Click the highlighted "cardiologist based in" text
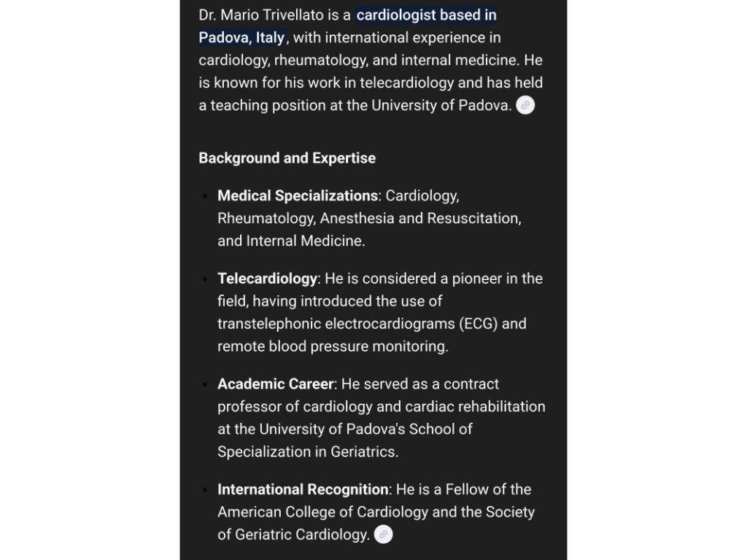Screen dimensions: 747x560 click(426, 15)
